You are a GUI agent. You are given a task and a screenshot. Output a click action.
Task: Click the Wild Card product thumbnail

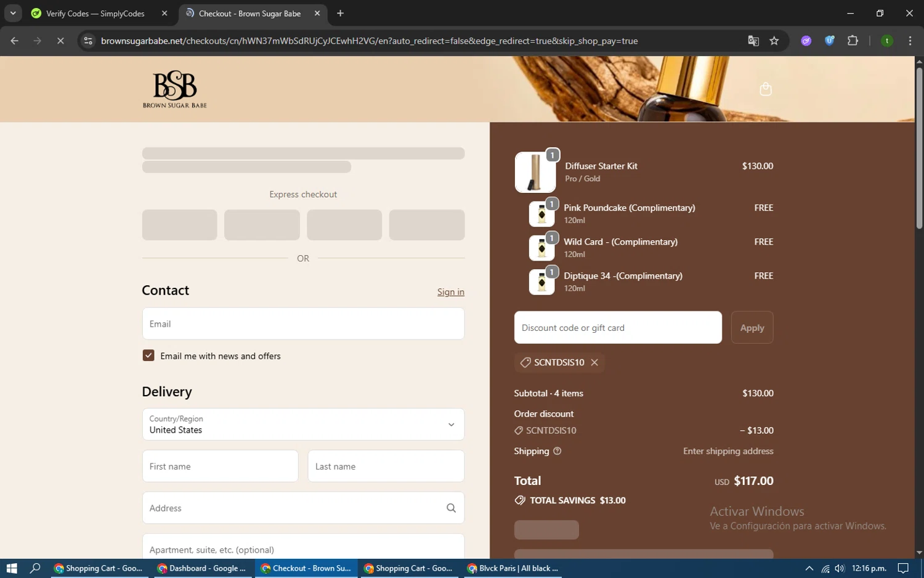[x=541, y=248]
